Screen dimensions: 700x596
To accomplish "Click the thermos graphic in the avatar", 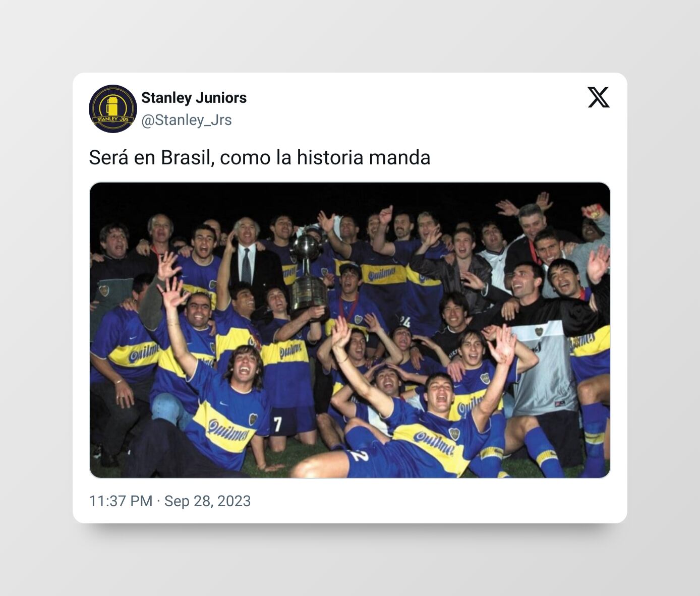I will click(112, 106).
